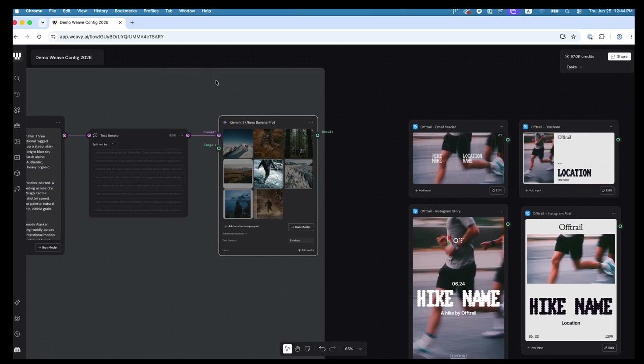Open the video models sidebar icon
Screen dimensions: 644x364
(x=17, y=157)
